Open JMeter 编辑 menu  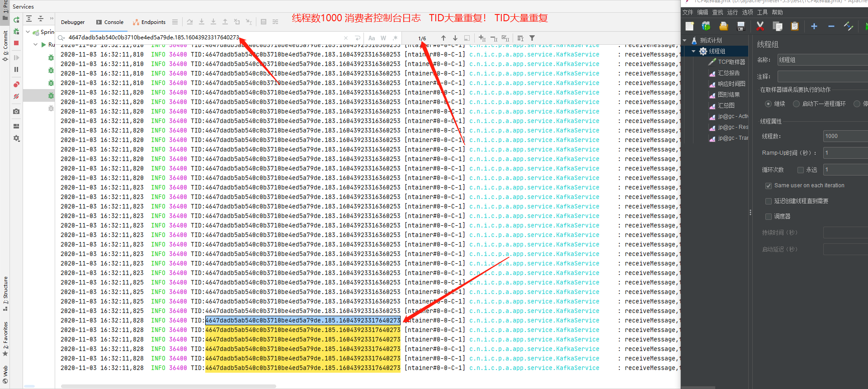703,12
